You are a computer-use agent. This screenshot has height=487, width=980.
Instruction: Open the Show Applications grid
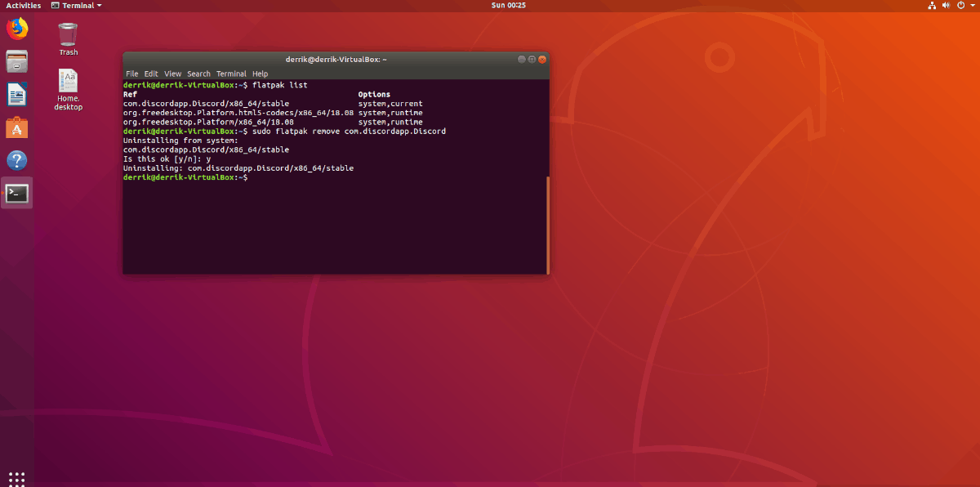click(x=16, y=478)
